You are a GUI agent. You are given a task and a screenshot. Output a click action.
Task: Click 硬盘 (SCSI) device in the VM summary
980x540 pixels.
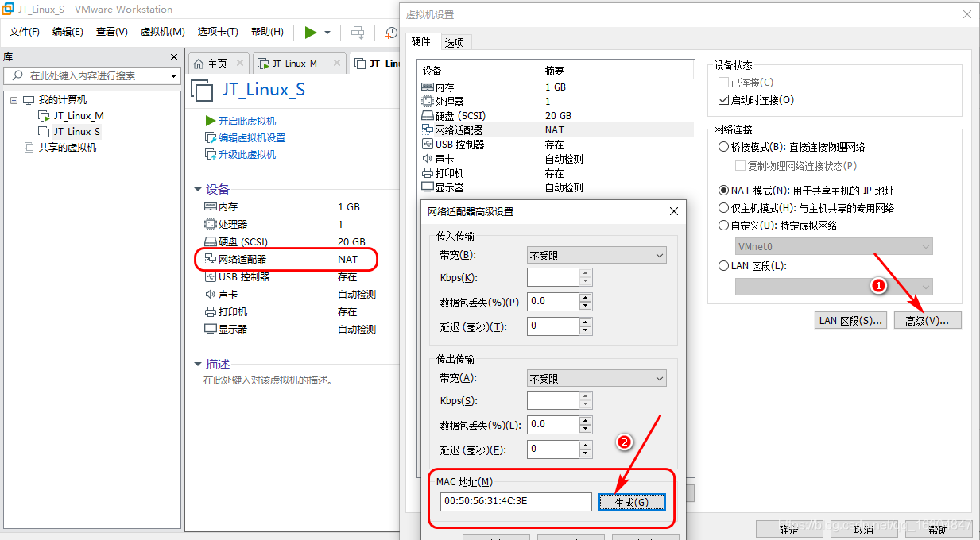click(x=245, y=241)
